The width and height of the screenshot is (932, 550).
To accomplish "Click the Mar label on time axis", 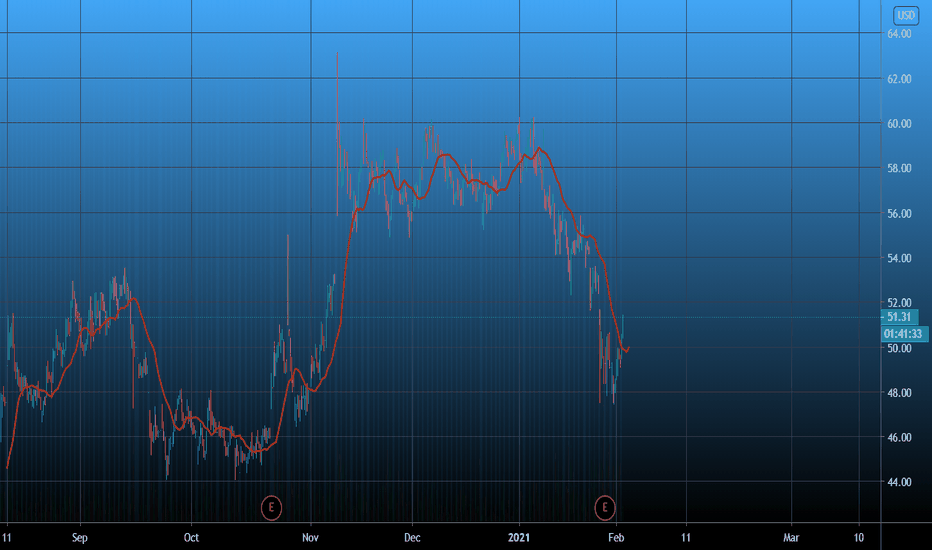I will (791, 538).
